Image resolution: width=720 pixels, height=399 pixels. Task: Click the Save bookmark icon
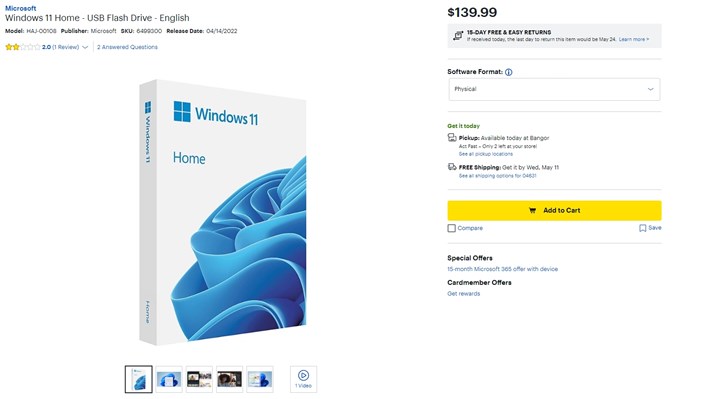(x=642, y=228)
